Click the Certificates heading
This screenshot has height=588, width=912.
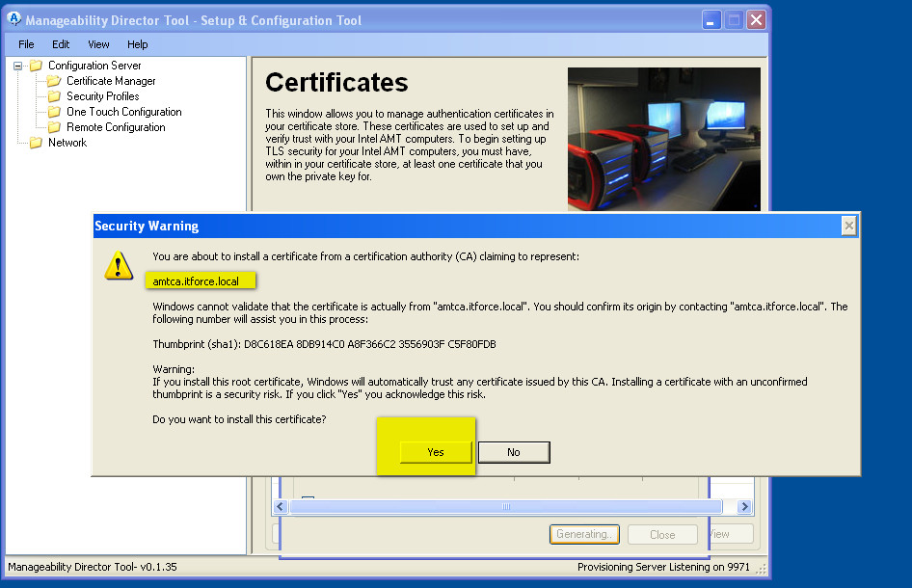tap(336, 82)
